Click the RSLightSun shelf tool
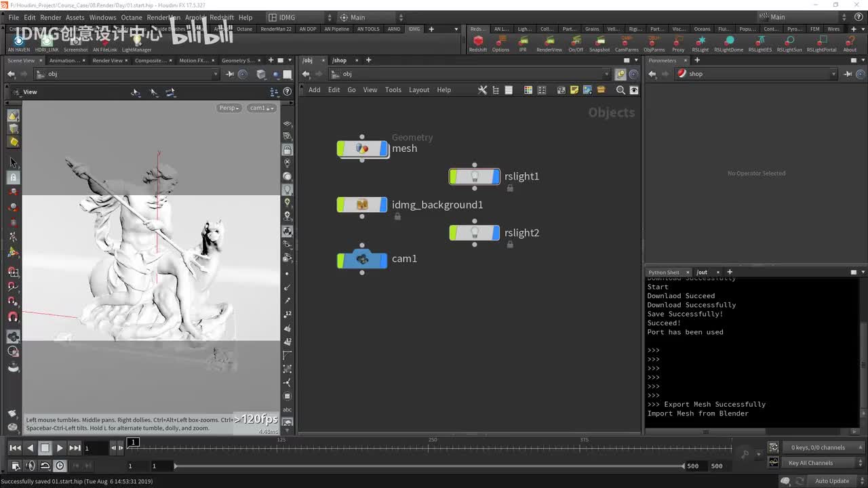Viewport: 868px width, 488px height. tap(789, 42)
